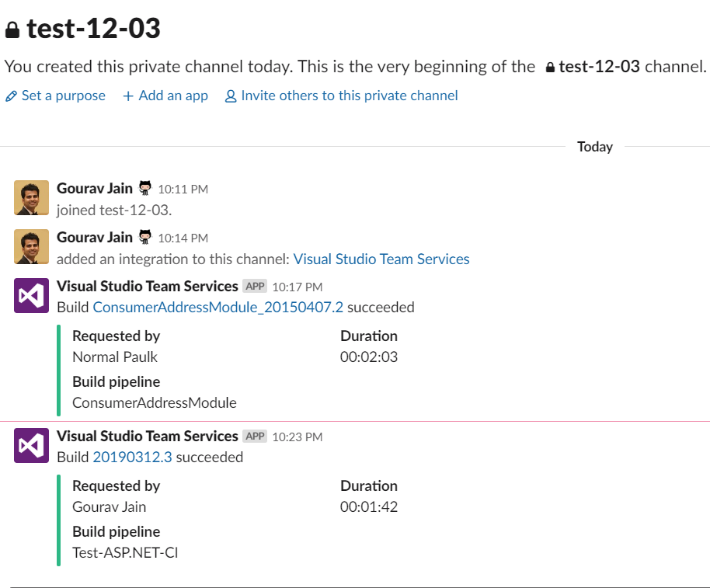The width and height of the screenshot is (710, 588).
Task: Click the 10:17 PM message timestamp
Action: click(x=297, y=287)
